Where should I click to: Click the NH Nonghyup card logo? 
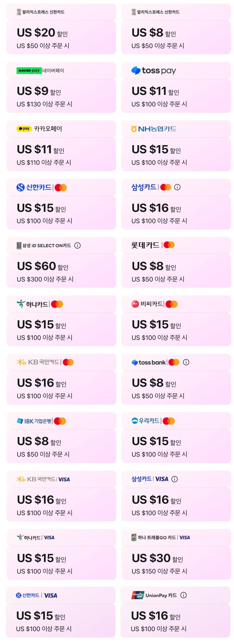[154, 129]
